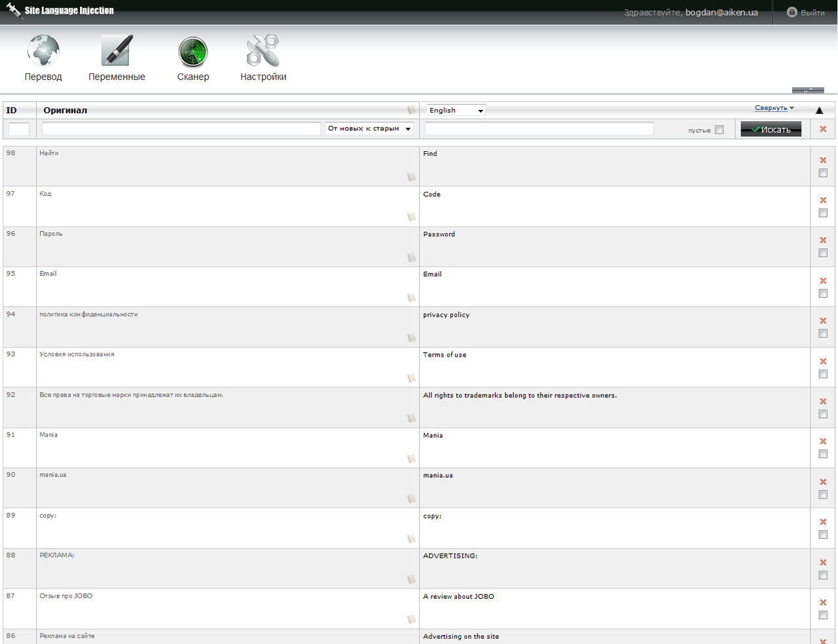Click the Выйти logout button

(805, 12)
